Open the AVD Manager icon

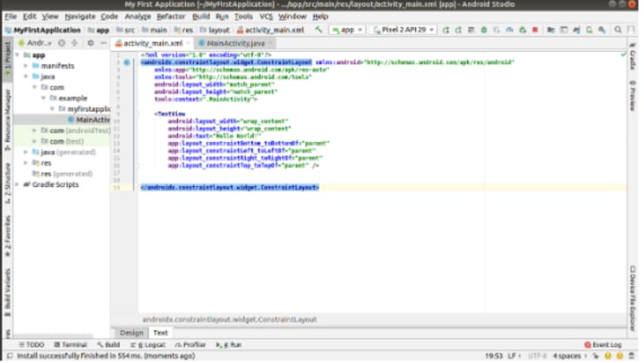589,30
